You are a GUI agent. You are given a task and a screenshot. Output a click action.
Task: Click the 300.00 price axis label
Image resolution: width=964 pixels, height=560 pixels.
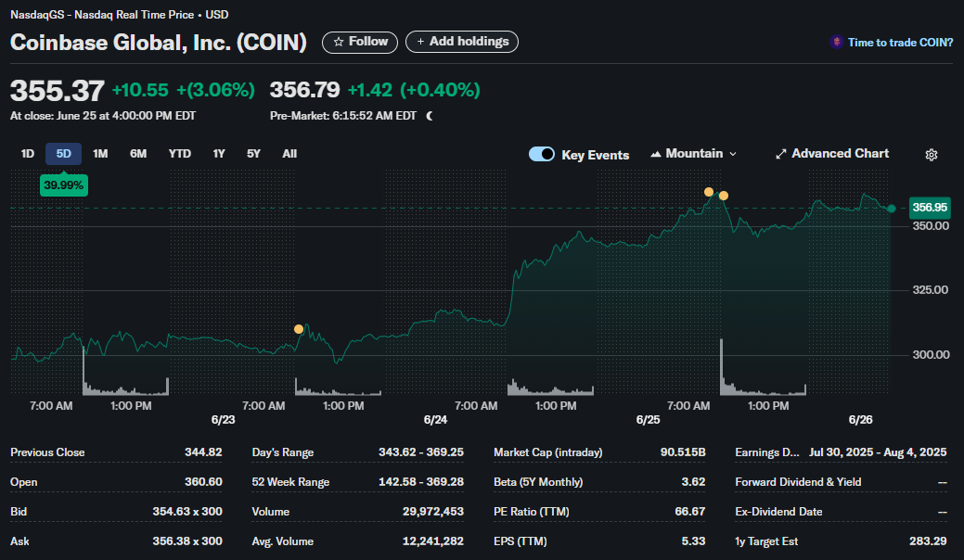point(931,355)
